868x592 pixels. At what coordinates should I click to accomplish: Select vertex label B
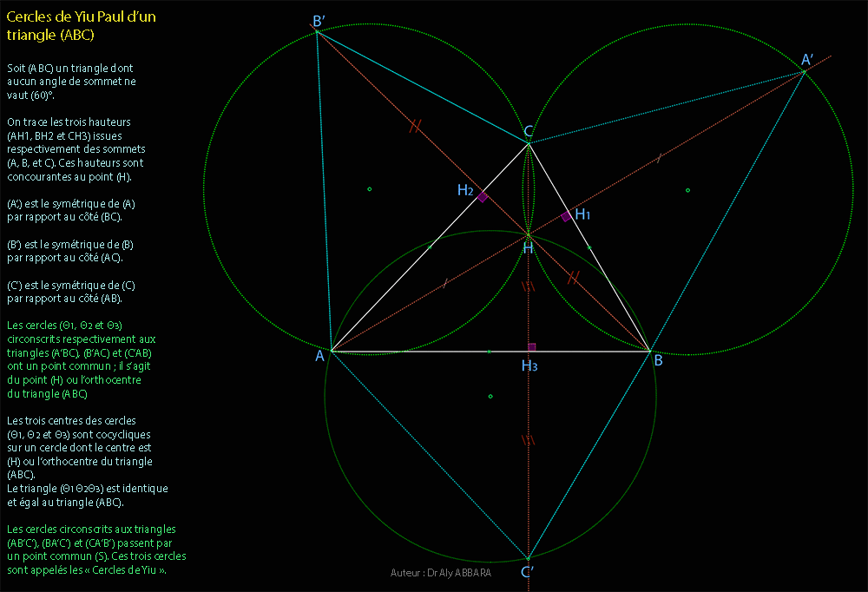point(658,360)
